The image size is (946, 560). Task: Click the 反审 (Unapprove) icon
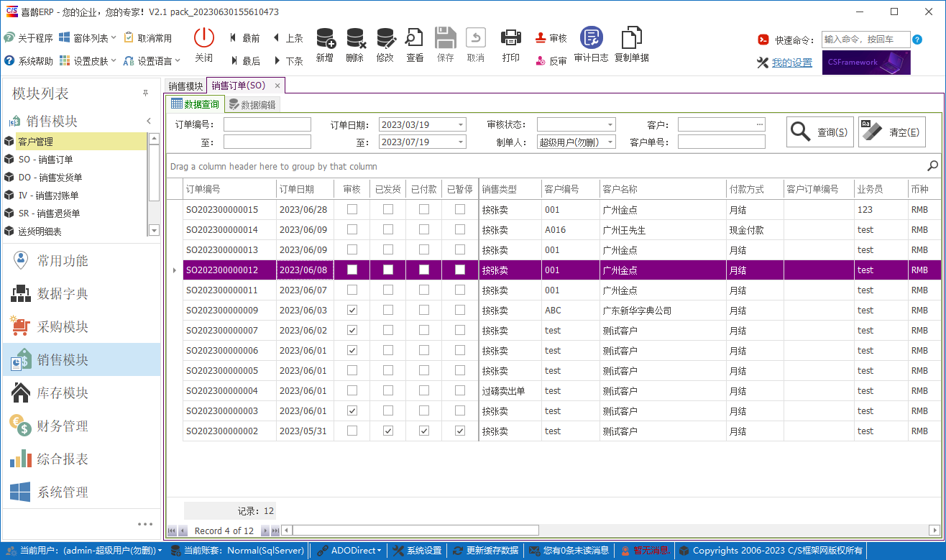coord(551,58)
